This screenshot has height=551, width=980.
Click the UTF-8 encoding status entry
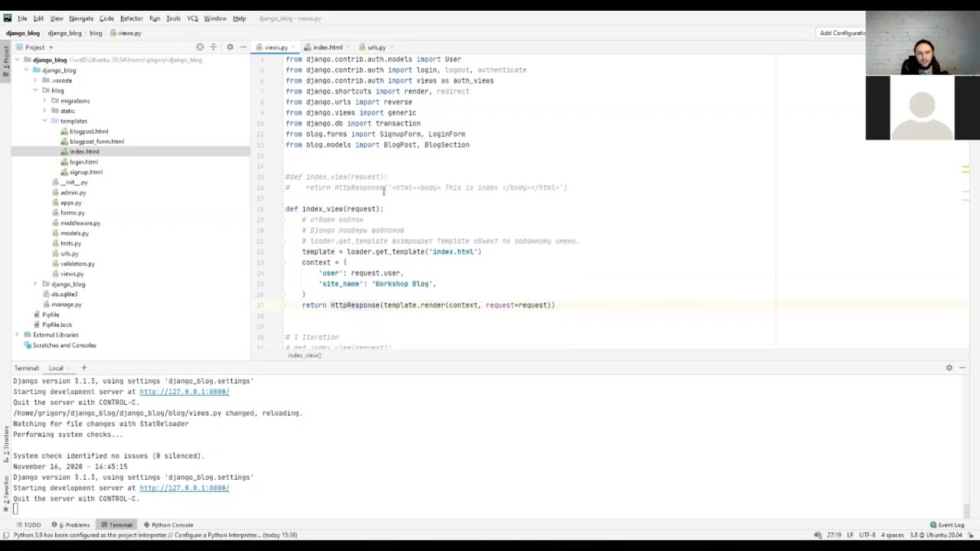coord(867,535)
